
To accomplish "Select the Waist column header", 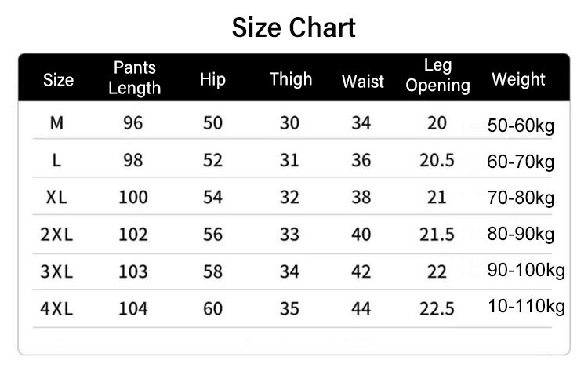I will pos(362,81).
